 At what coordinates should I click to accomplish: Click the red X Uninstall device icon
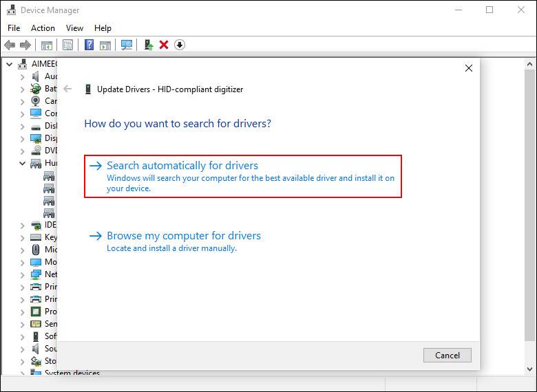coord(164,45)
